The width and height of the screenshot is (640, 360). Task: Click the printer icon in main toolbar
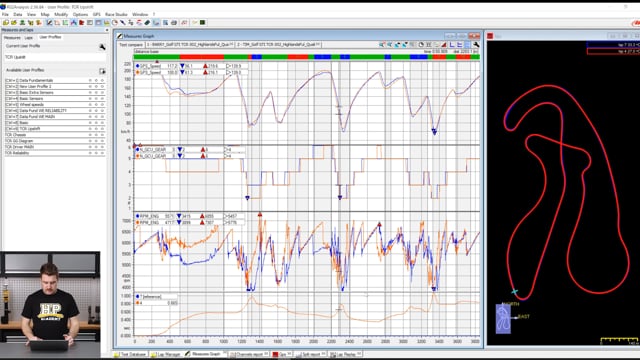point(173,23)
